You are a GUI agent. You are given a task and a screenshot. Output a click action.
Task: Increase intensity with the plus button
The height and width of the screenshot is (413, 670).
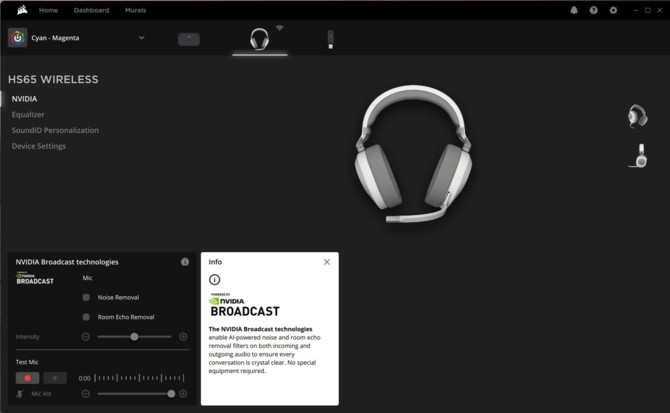pyautogui.click(x=183, y=337)
